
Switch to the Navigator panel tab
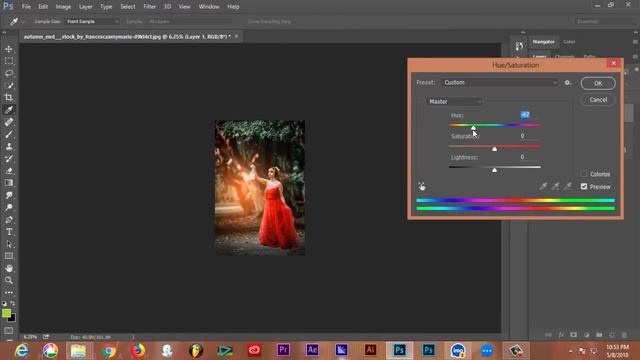(x=544, y=42)
